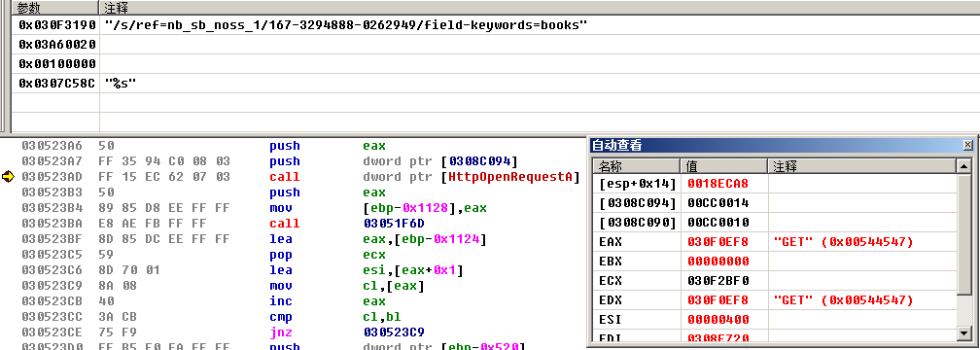Close the 自动查看 watch panel
This screenshot has height=350, width=980.
pos(968,145)
